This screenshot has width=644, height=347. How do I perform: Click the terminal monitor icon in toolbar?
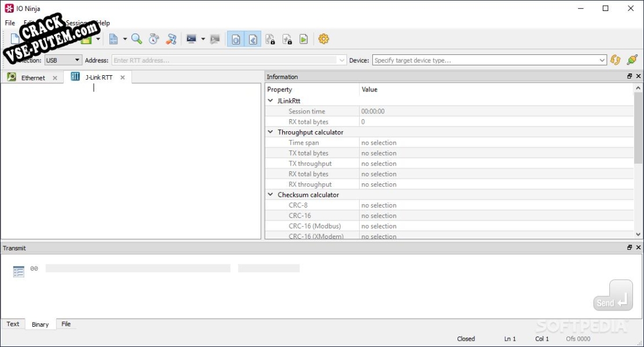pos(191,39)
